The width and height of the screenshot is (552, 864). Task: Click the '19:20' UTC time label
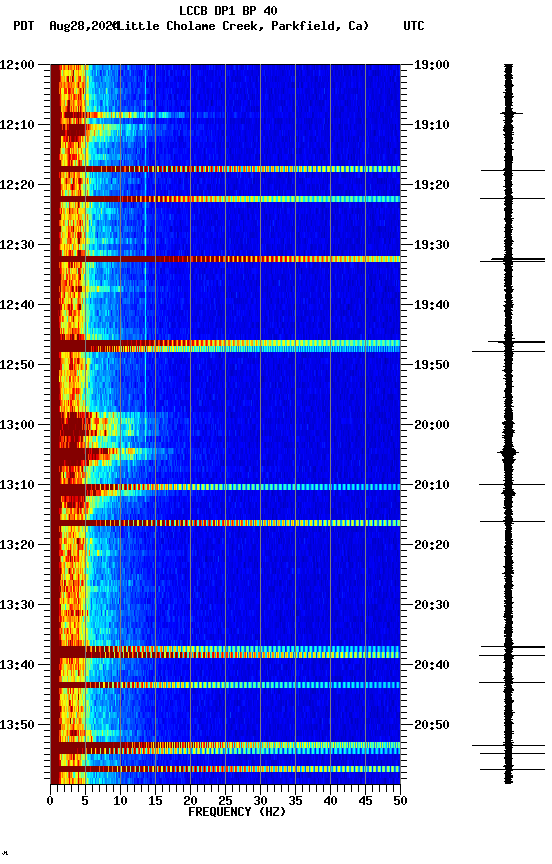click(432, 185)
